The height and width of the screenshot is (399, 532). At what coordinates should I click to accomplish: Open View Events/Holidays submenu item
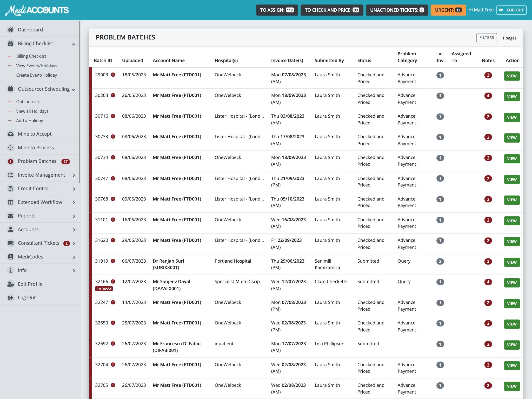coord(37,66)
